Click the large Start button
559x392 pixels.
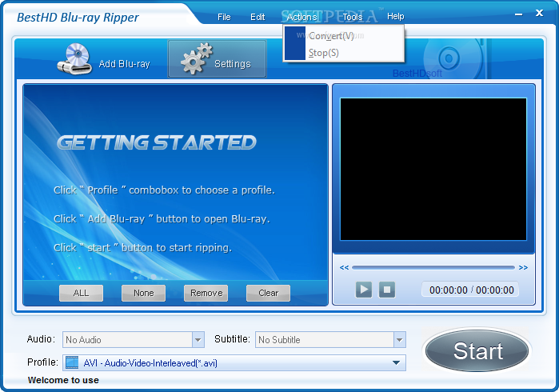(x=477, y=350)
